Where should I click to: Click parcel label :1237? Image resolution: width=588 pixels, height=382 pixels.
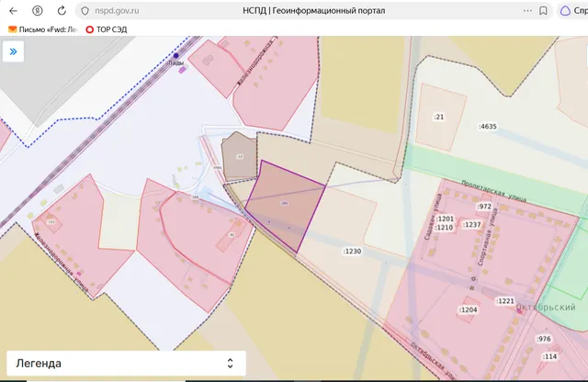pos(471,225)
